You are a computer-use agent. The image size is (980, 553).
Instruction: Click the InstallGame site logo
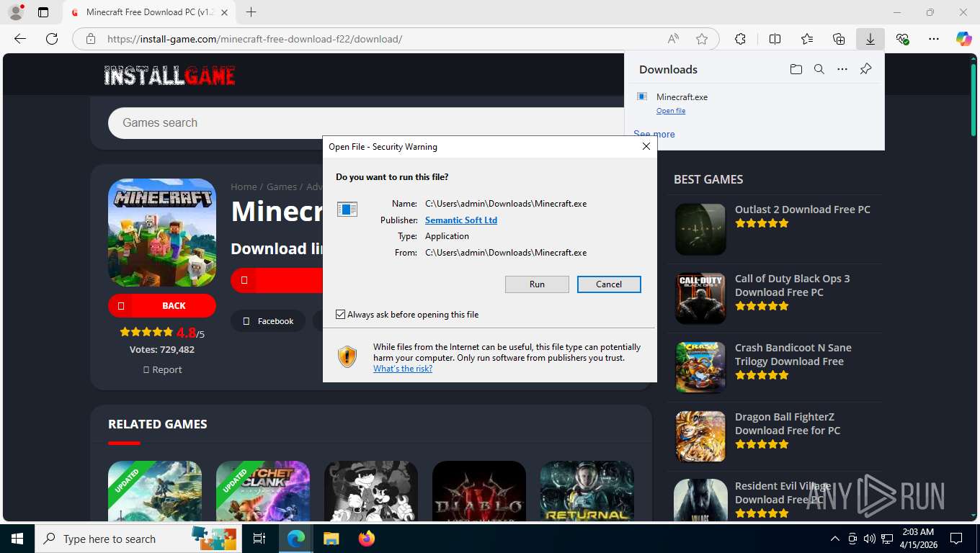pos(169,76)
